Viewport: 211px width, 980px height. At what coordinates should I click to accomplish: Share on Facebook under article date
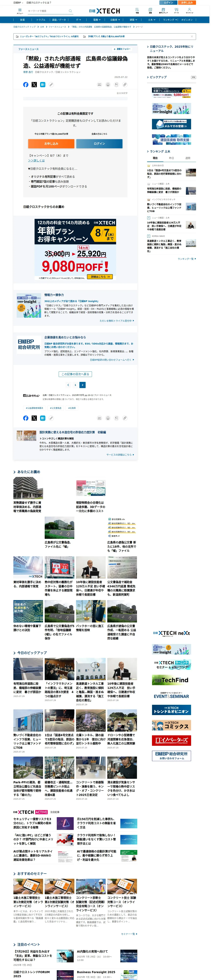26,84
